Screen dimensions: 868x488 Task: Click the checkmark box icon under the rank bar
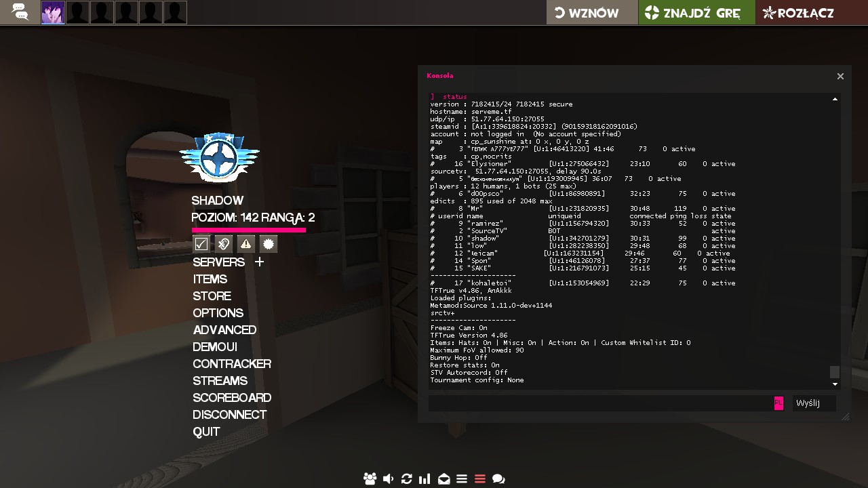(201, 244)
